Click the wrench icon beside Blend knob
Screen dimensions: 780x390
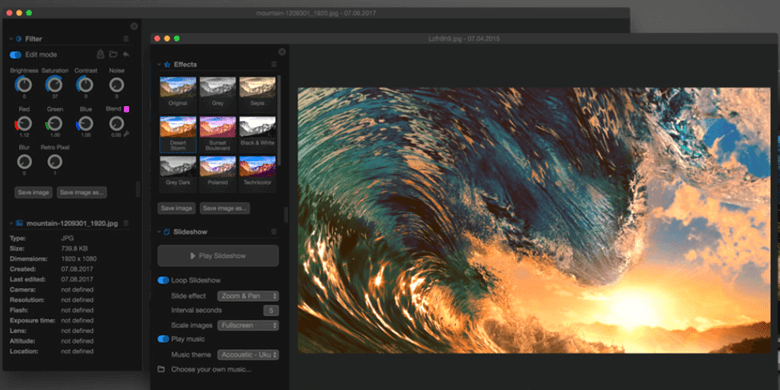[x=126, y=133]
